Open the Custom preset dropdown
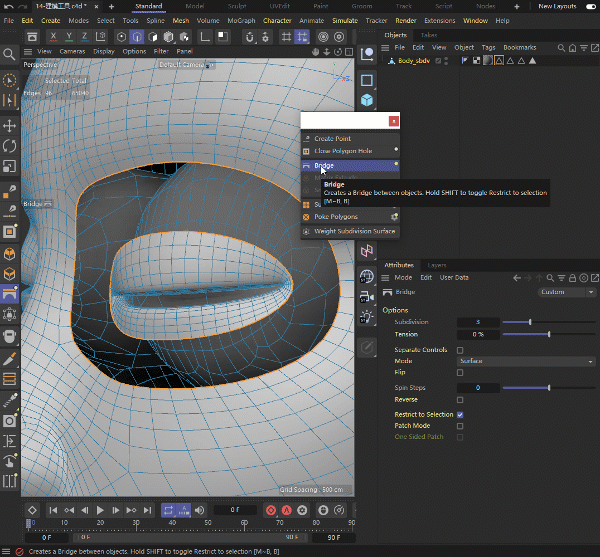The image size is (600, 557). tap(567, 292)
